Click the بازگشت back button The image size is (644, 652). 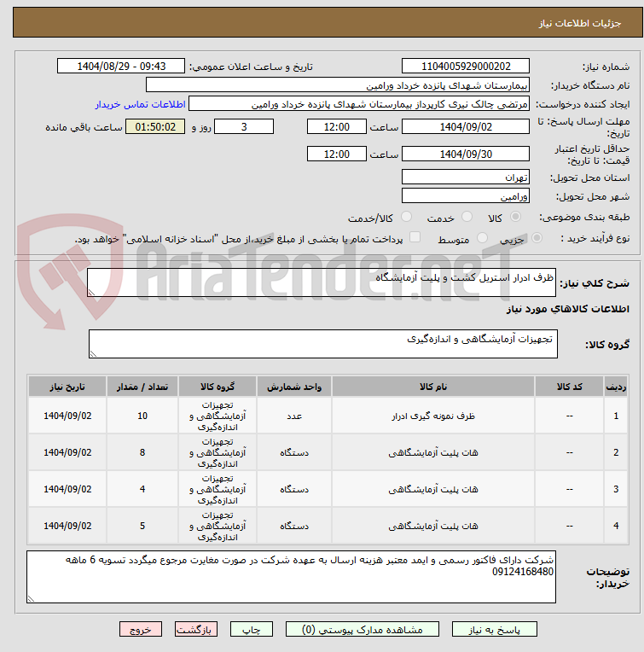(195, 630)
